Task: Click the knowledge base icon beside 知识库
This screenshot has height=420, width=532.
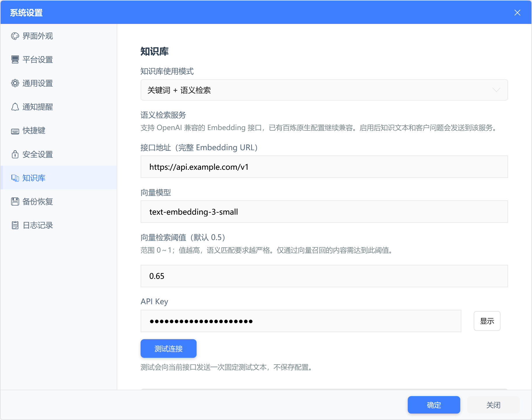Action: click(x=15, y=178)
